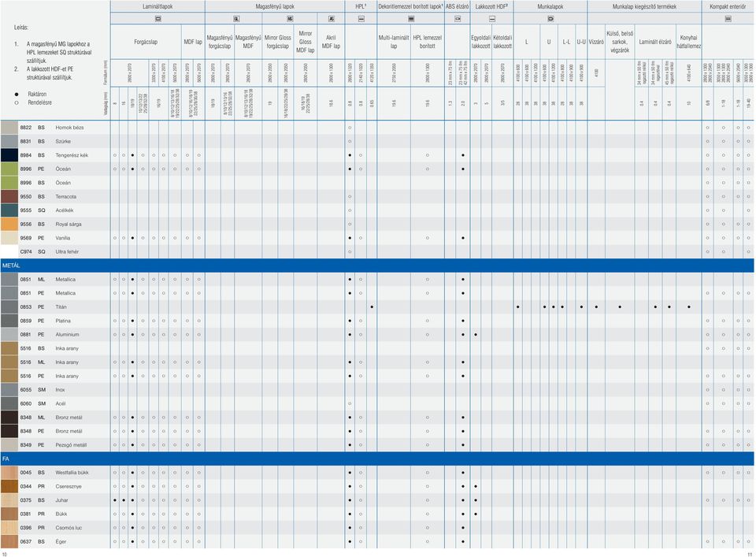The width and height of the screenshot is (756, 557).
Task: Pick the Tengerész kék 8984 color swatch
Action: [9, 155]
